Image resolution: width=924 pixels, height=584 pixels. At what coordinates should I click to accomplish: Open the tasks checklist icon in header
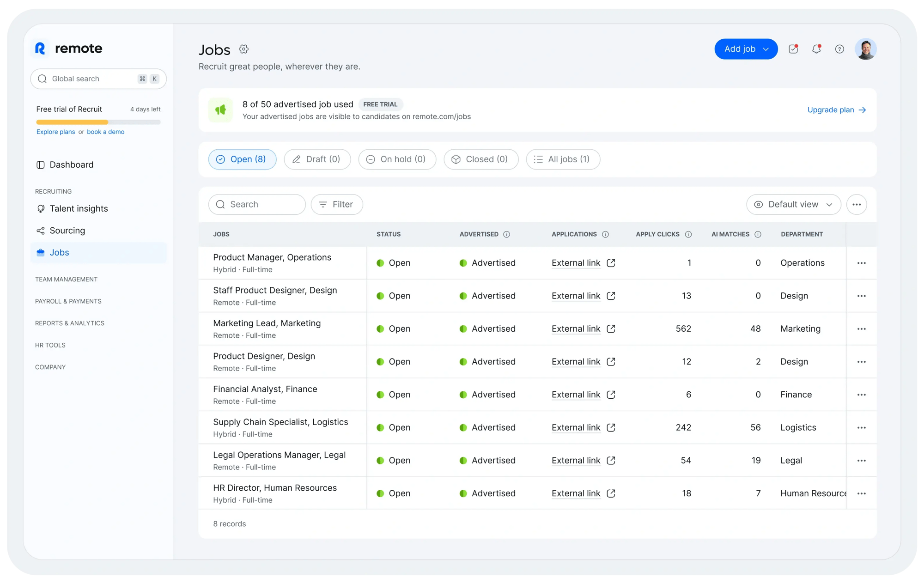click(793, 49)
